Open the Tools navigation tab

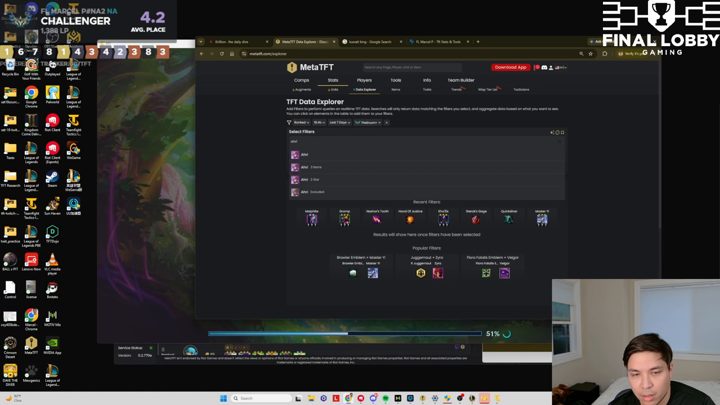(x=396, y=80)
